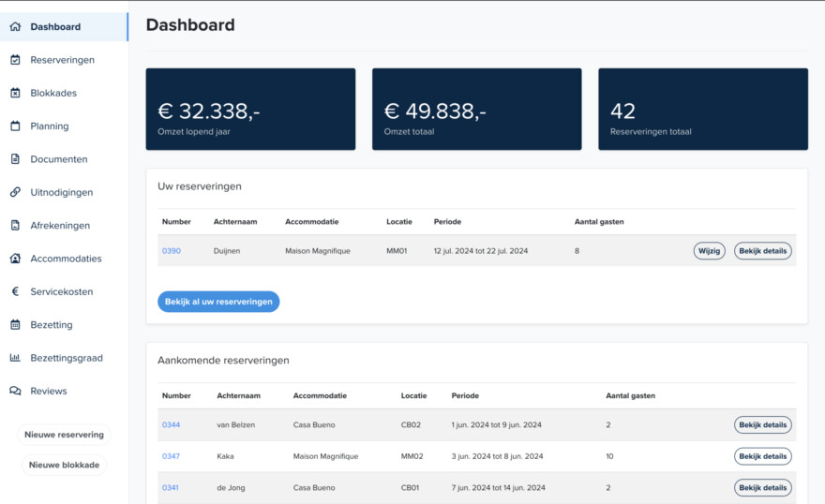Click the Reviews speech bubbles icon
This screenshot has width=825, height=504.
(x=15, y=391)
